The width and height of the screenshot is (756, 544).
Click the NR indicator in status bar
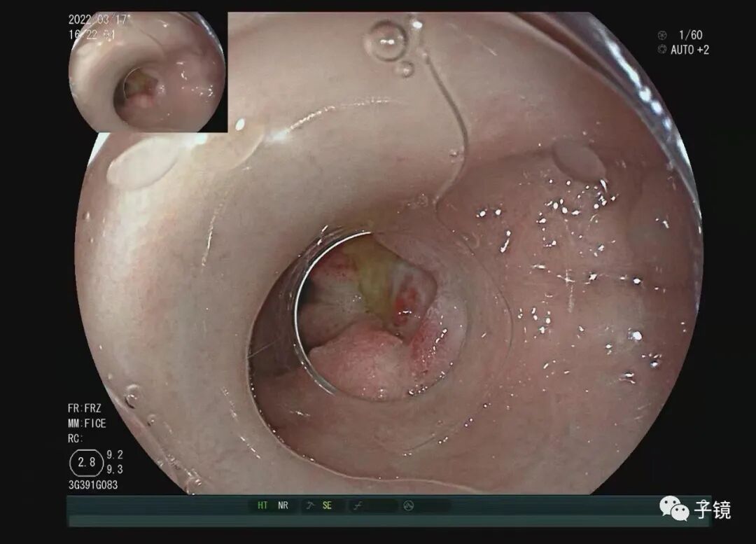click(283, 505)
